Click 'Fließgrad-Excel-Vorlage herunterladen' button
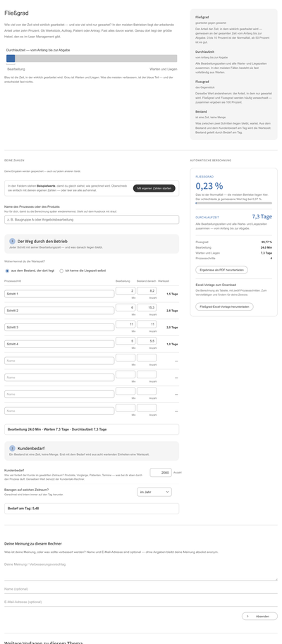Image resolution: width=282 pixels, height=644 pixels. pos(224,306)
